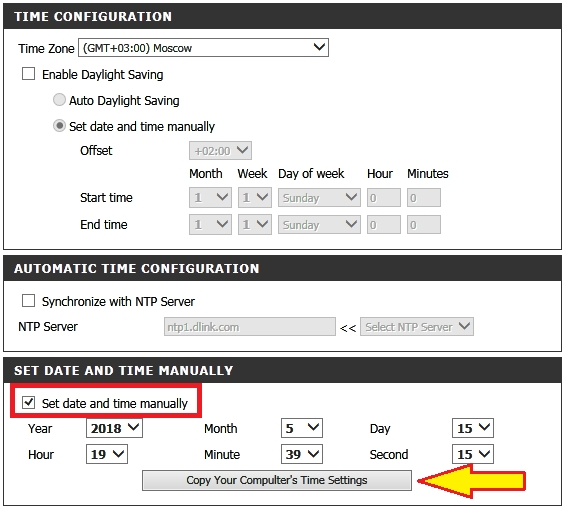Select the 'Set date and time manually' radio button
Viewport: 568px width, 512px height.
coord(59,126)
